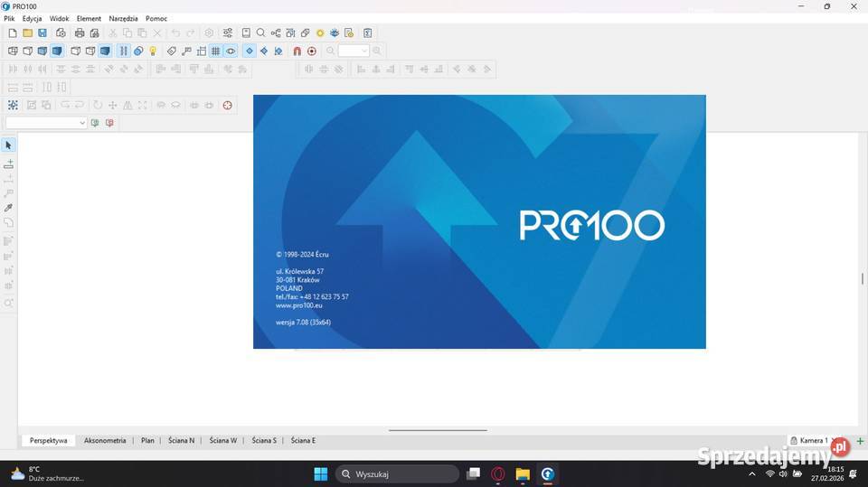This screenshot has width=868, height=487.
Task: Toggle the highlighted vertical bars icon
Action: click(124, 51)
